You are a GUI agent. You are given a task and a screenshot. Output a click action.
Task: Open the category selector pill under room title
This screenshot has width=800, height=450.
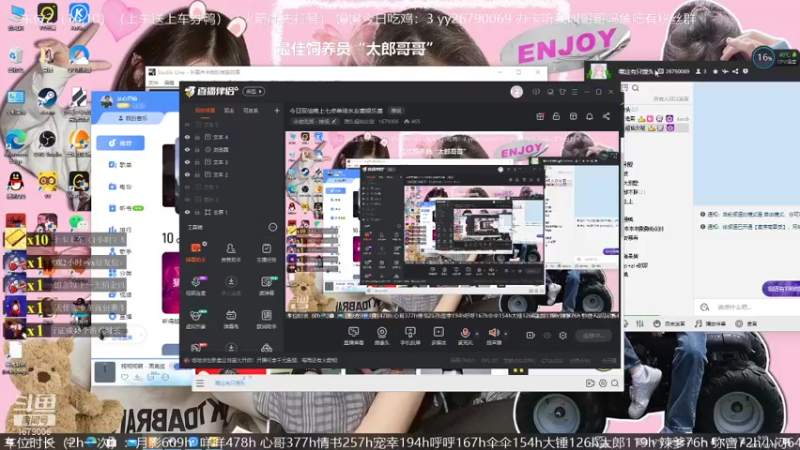click(x=315, y=121)
